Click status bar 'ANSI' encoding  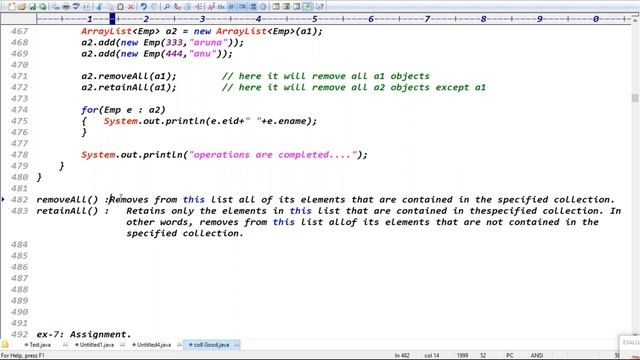coord(537,356)
